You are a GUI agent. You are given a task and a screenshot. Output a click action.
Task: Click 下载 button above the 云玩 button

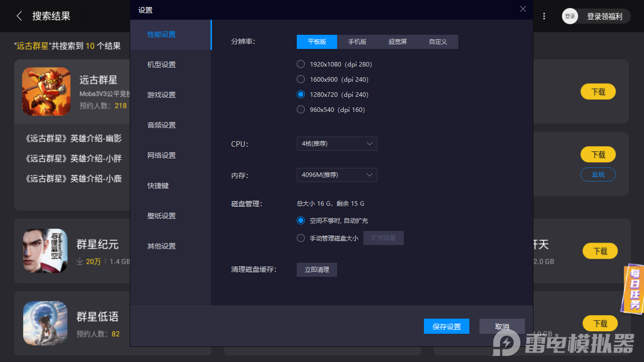click(598, 154)
